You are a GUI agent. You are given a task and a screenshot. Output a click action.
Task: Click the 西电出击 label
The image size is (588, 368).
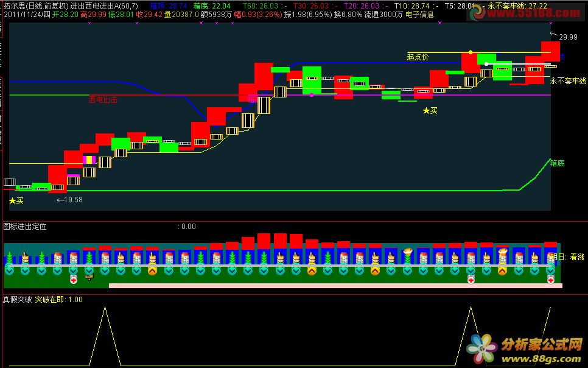tap(103, 99)
